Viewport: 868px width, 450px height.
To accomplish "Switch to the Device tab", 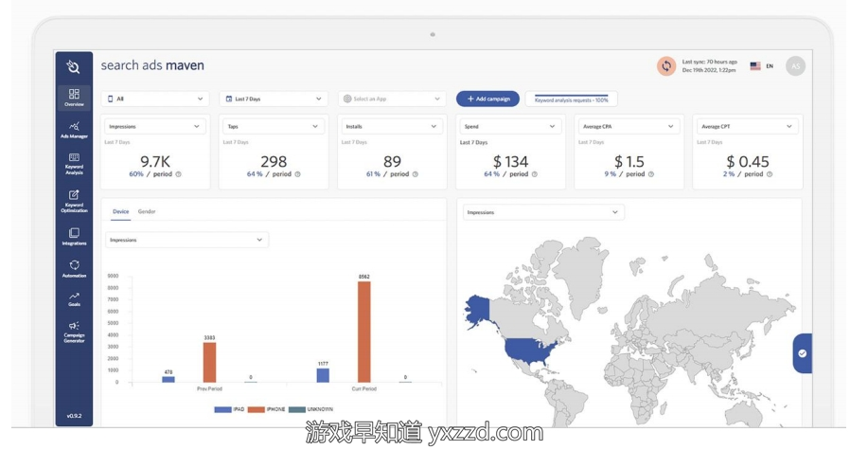I will [x=120, y=211].
